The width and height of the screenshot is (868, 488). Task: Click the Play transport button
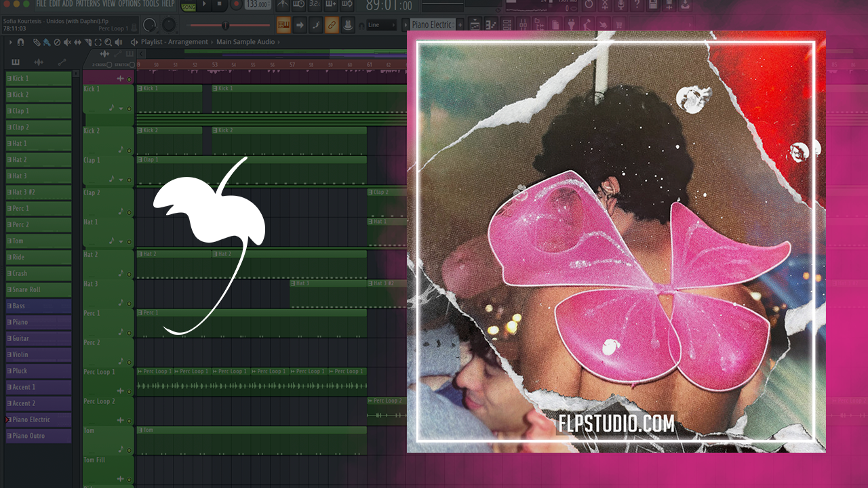click(204, 4)
